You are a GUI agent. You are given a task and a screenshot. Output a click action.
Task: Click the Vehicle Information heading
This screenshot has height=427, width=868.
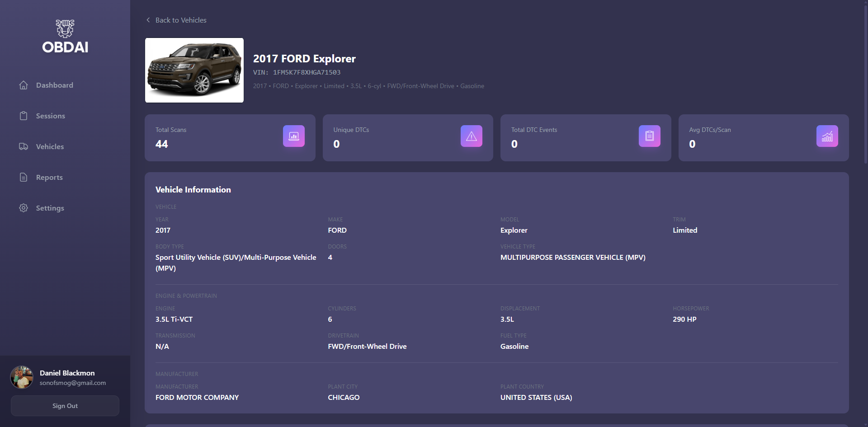pyautogui.click(x=193, y=190)
